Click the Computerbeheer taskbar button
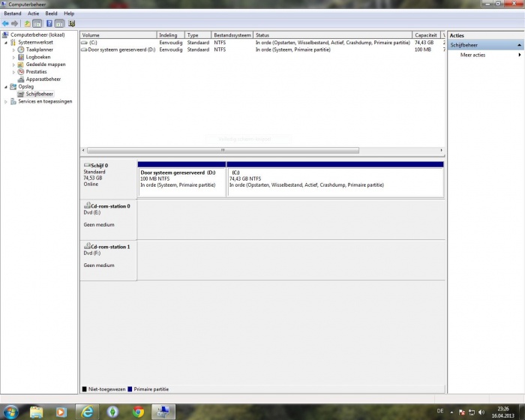The height and width of the screenshot is (420, 525). [163, 412]
